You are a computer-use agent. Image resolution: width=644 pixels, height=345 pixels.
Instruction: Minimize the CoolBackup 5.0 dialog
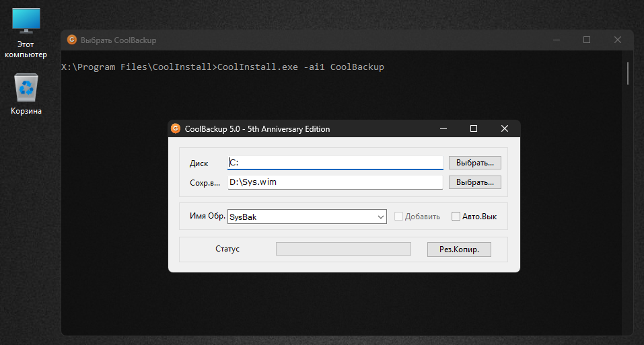(x=443, y=129)
